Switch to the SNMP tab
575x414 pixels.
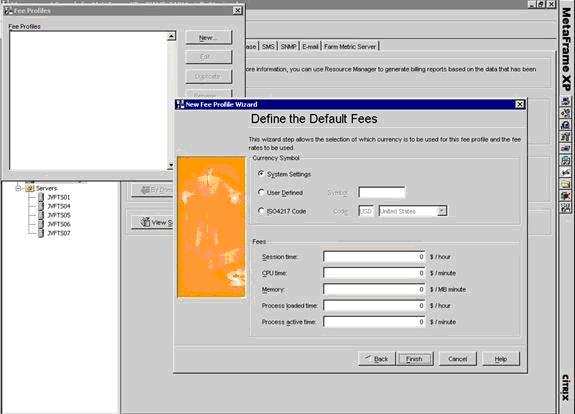point(288,47)
